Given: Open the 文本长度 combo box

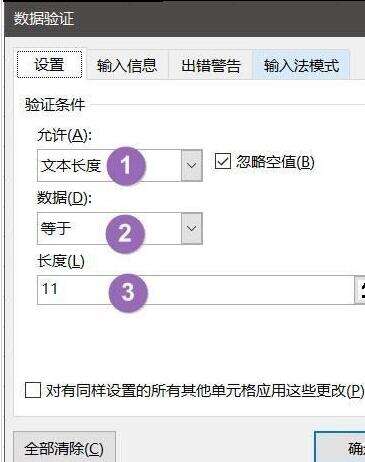Looking at the screenshot, I should coord(120,165).
